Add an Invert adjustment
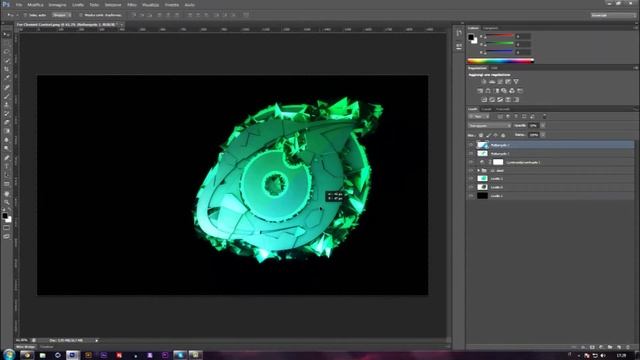This screenshot has width=640, height=360. (484, 100)
